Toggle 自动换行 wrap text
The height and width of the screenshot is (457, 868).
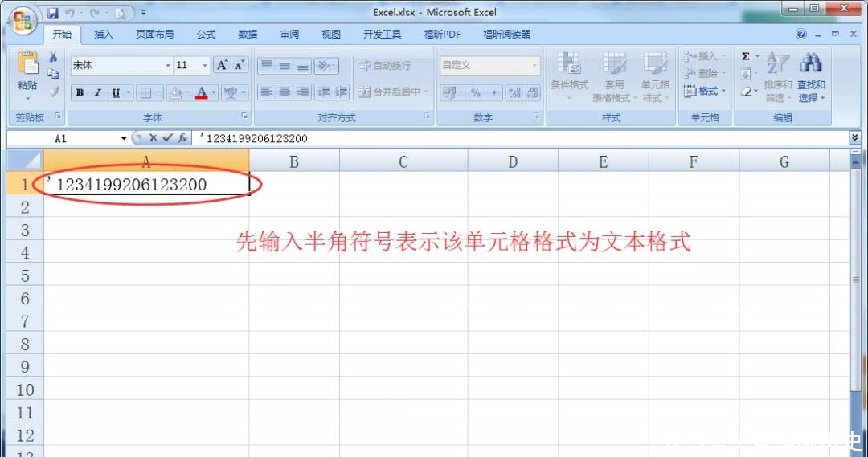click(384, 66)
